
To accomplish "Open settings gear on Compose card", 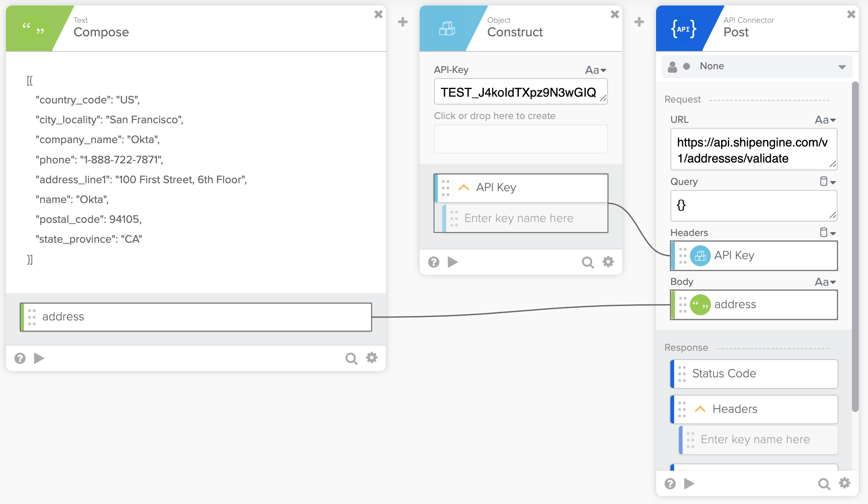I will [x=372, y=358].
